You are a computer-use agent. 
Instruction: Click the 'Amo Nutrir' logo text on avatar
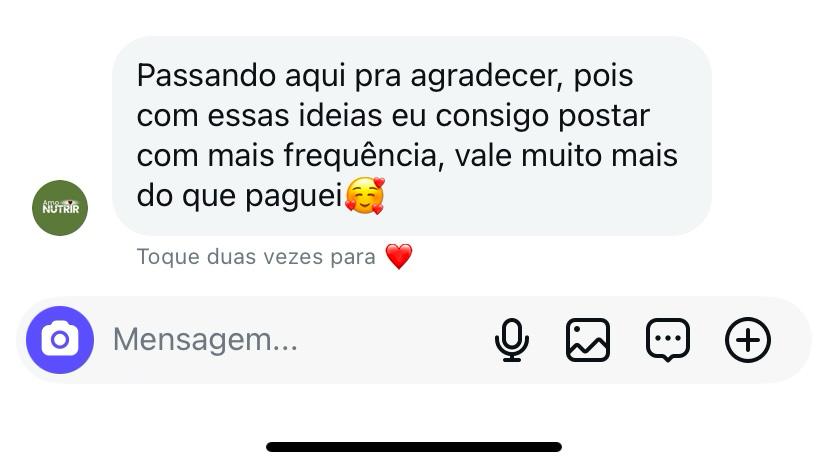(x=60, y=207)
